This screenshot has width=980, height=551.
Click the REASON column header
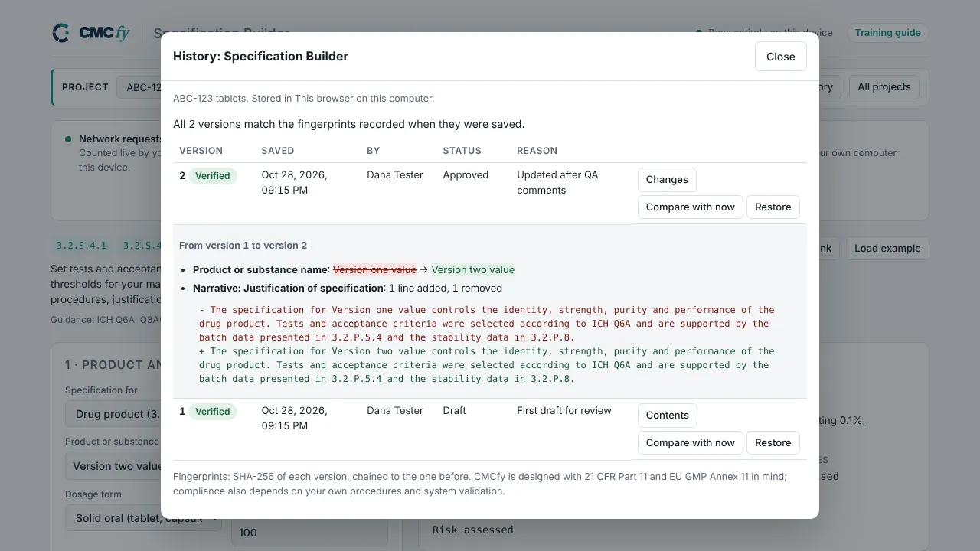point(537,151)
